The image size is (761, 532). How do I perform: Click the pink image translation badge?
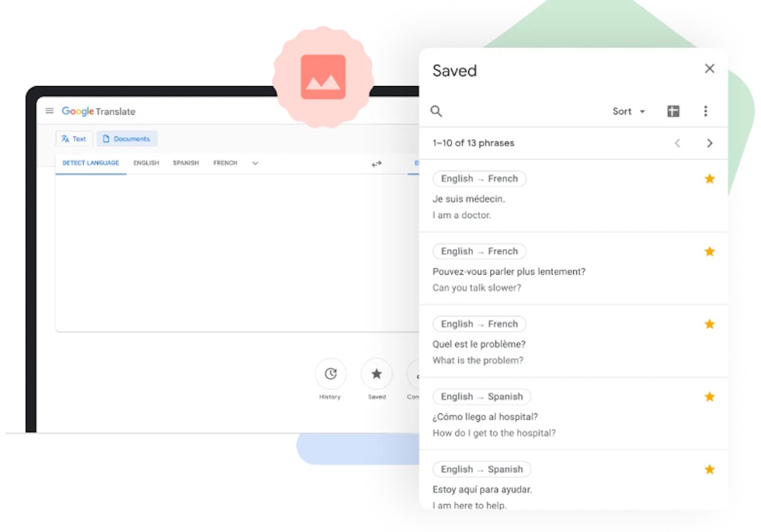coord(323,77)
